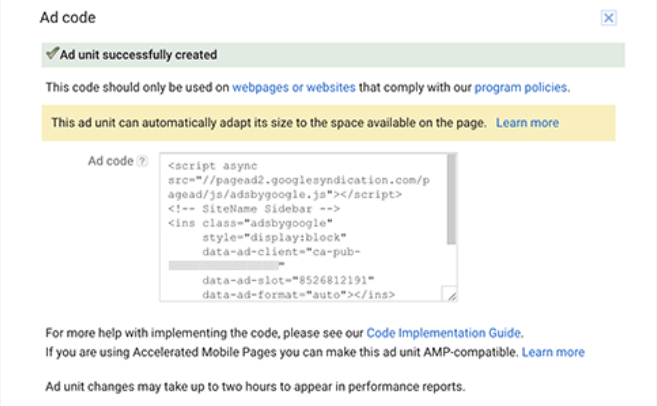The height and width of the screenshot is (406, 657).
Task: Click the class="adsbygoogle" code line
Action: click(251, 223)
